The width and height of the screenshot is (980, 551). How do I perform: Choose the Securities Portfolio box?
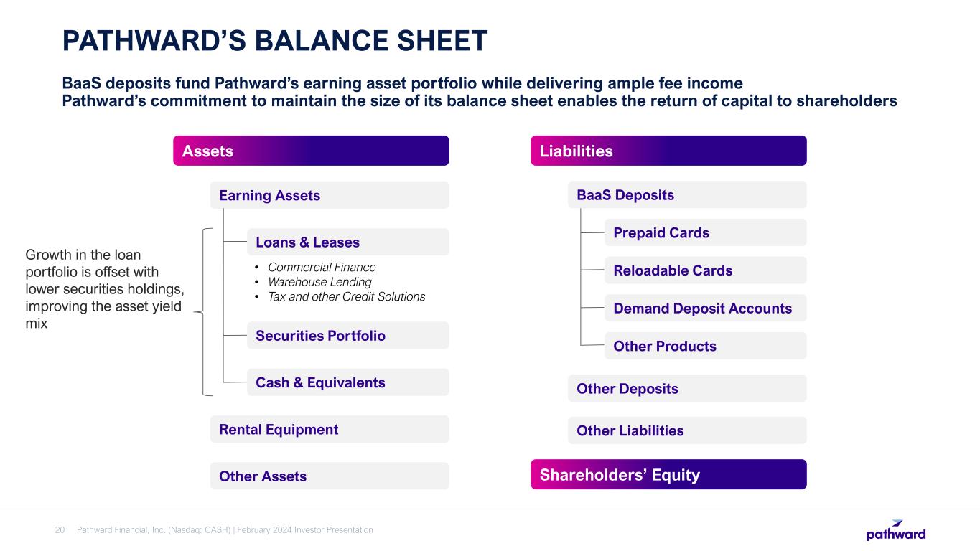348,335
